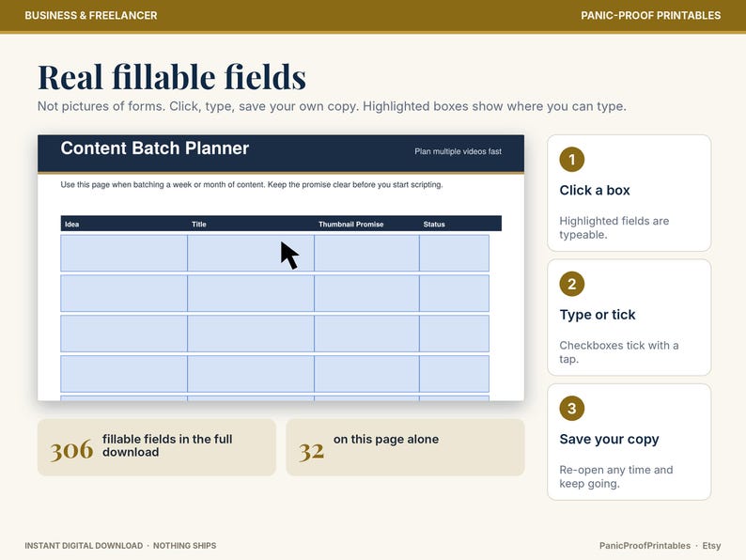Select the second row Idea field

pos(124,293)
